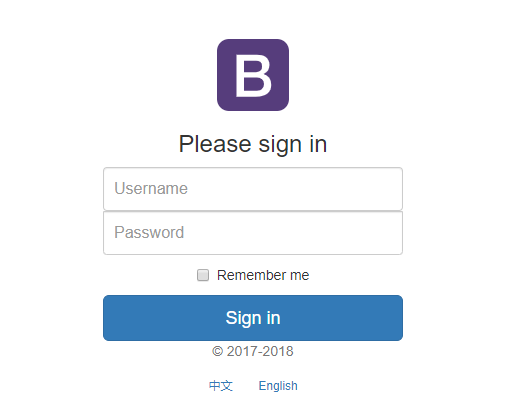This screenshot has width=518, height=413.
Task: Click the purple Bootstrap logo
Action: 253,75
